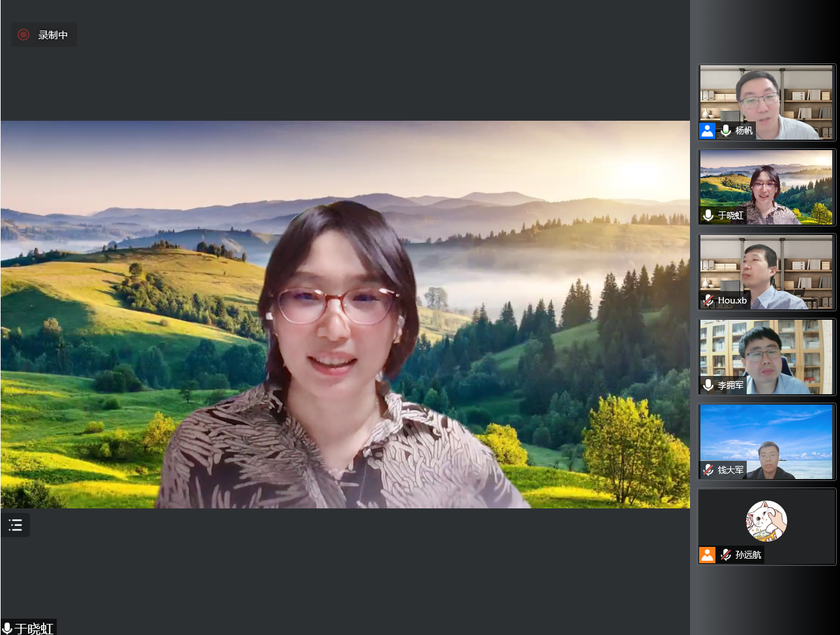This screenshot has width=840, height=635.
Task: Toggle the muted microphone for 孙远航
Action: pos(725,555)
